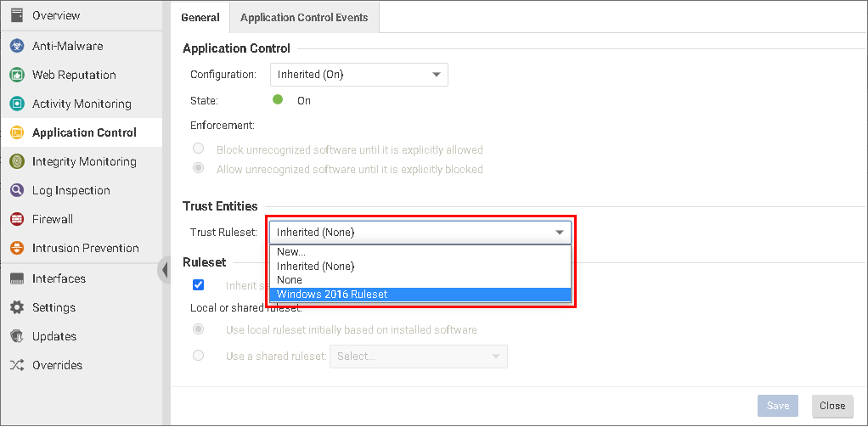The width and height of the screenshot is (868, 427).
Task: Collapse the sidebar with the arrow handle
Action: tap(164, 270)
